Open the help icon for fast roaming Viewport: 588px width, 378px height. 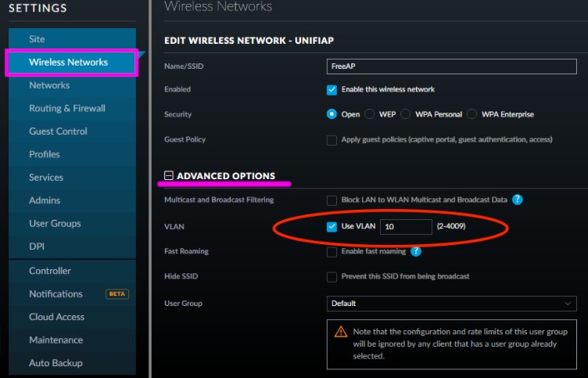click(x=416, y=251)
